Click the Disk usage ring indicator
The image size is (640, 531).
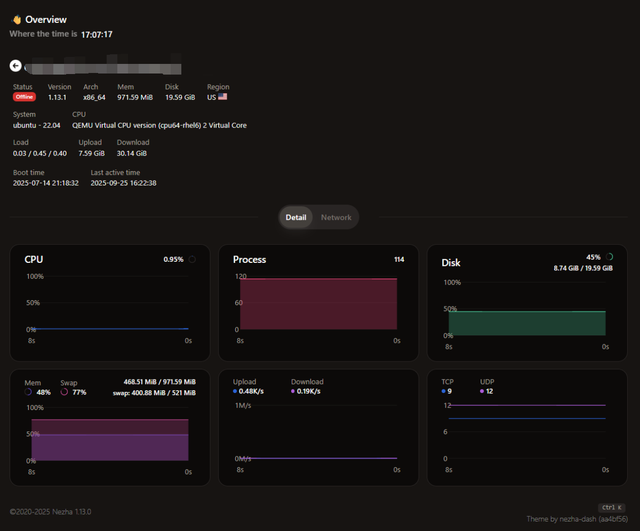(609, 257)
